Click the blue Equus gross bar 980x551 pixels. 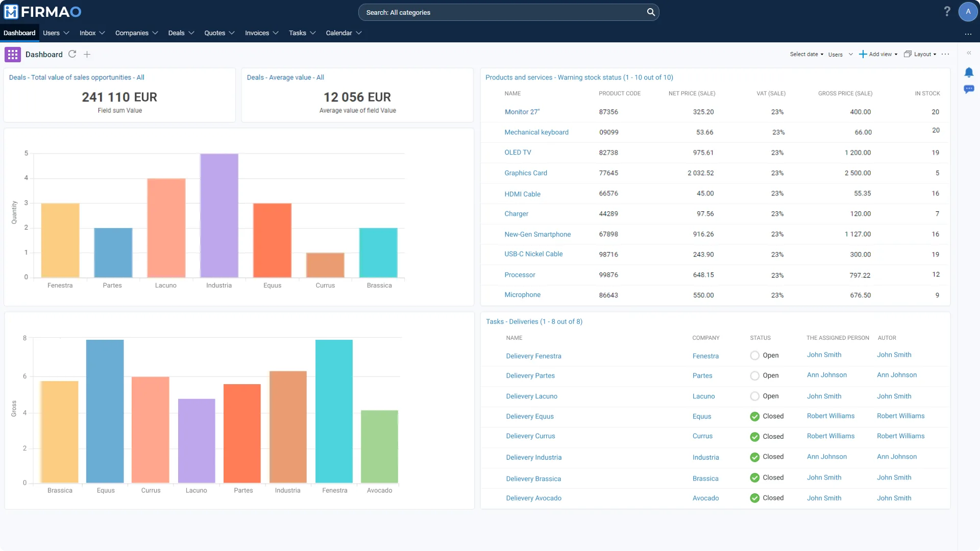pos(105,411)
